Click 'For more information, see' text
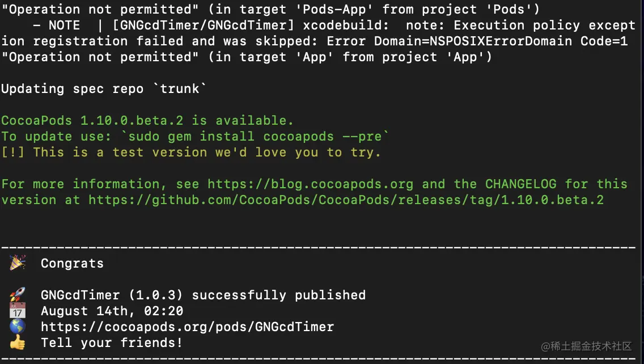Screen dimensions: 644x364 click(100, 184)
